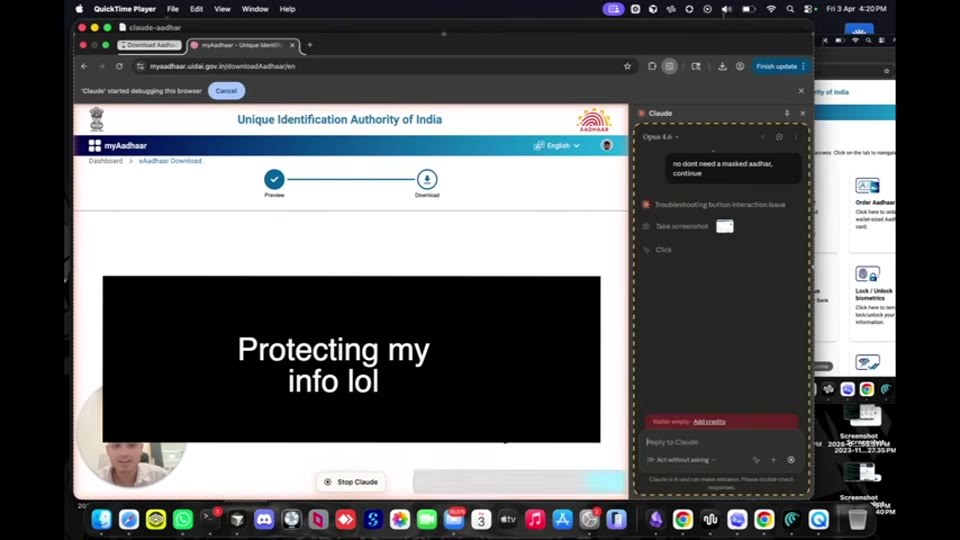Cancel Claude debugging this browser
This screenshot has width=960, height=540.
click(226, 91)
